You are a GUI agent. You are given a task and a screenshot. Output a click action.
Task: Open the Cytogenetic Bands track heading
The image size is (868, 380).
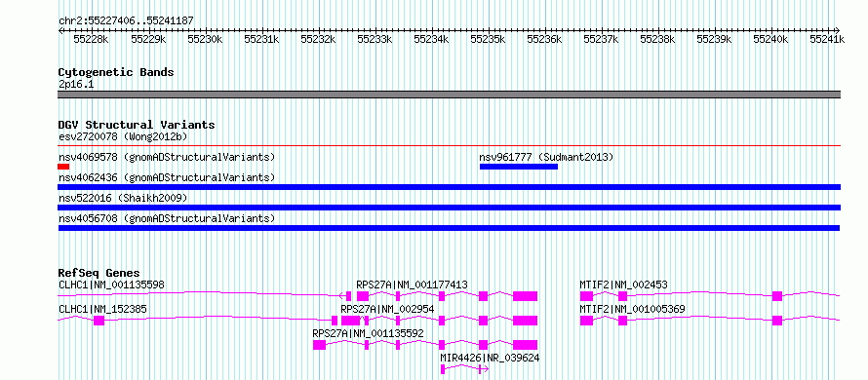pyautogui.click(x=116, y=72)
